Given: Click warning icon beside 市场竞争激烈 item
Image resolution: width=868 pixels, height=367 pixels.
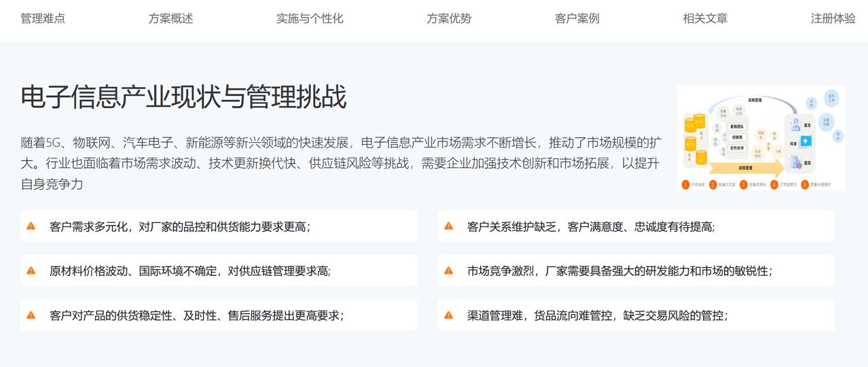Looking at the screenshot, I should pyautogui.click(x=448, y=270).
